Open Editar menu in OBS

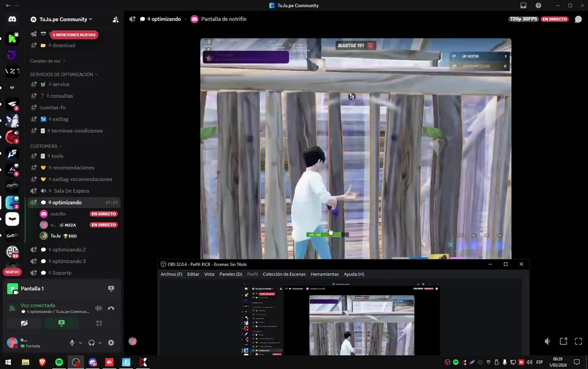(x=193, y=274)
